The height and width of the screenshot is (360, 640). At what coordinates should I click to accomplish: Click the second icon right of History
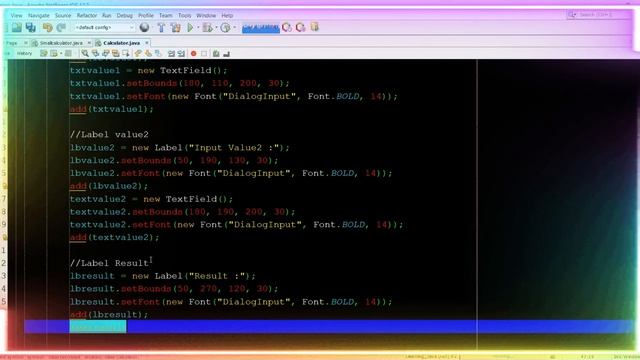[x=54, y=53]
